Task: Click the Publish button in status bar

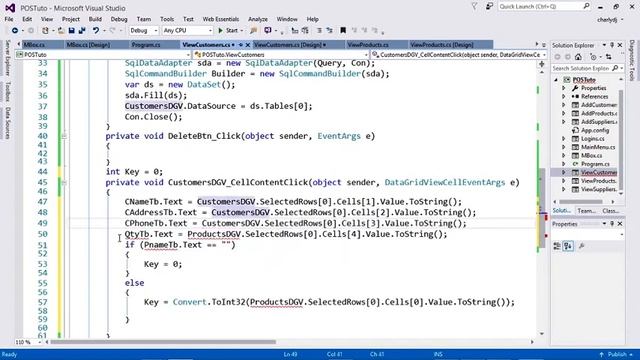Action: [x=617, y=354]
